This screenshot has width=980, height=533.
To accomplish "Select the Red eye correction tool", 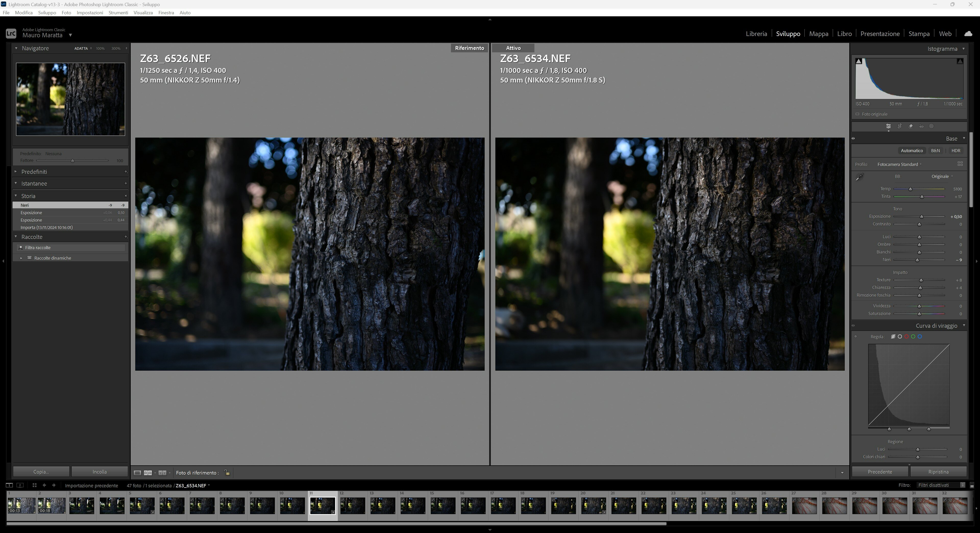I will (921, 126).
